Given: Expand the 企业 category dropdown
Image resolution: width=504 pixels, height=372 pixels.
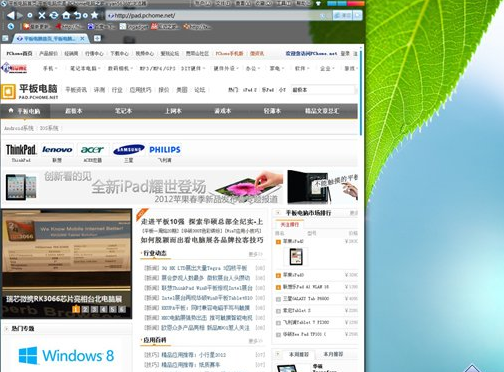Looking at the screenshot, I should (x=327, y=68).
